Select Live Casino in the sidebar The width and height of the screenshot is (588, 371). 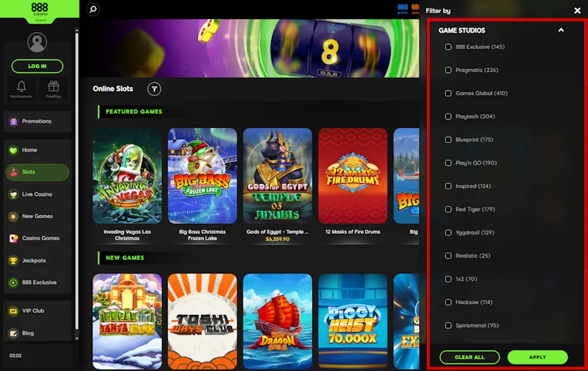(37, 195)
